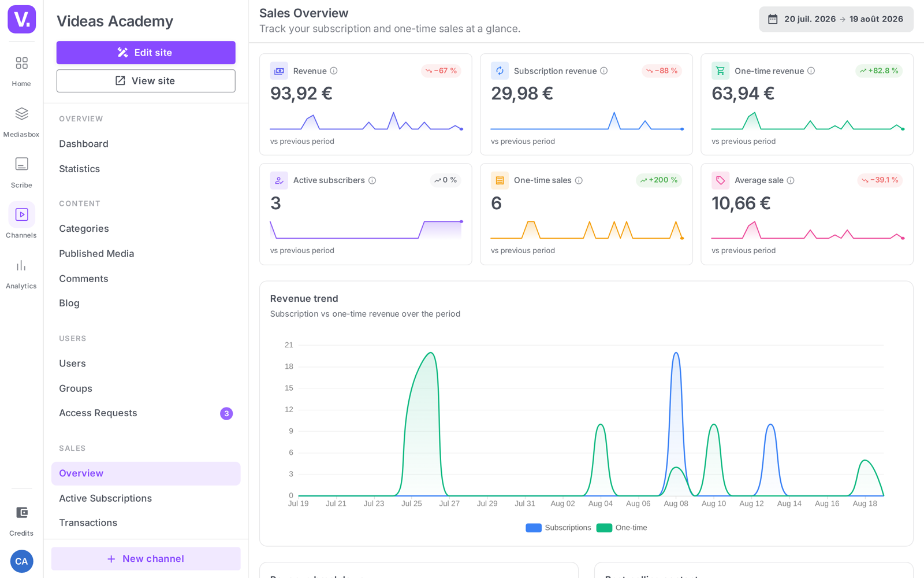Click the View site button
The image size is (924, 578).
click(146, 81)
